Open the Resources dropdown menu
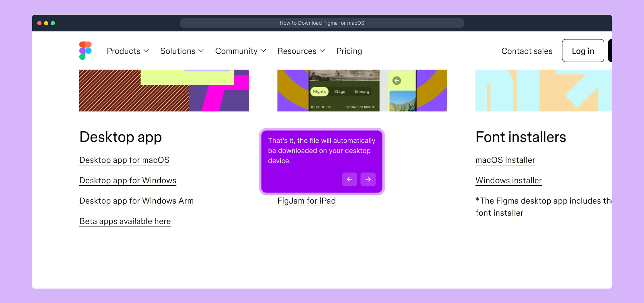The image size is (644, 303). pos(301,51)
